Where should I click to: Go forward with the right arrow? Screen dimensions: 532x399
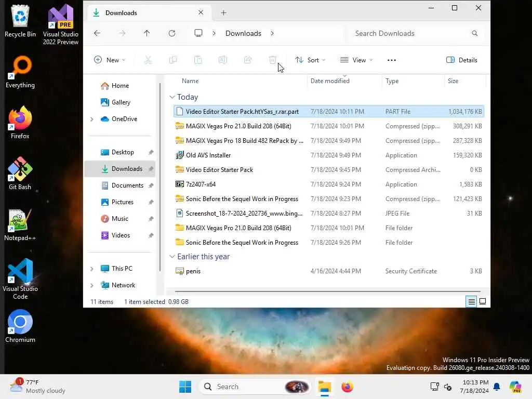pos(122,33)
